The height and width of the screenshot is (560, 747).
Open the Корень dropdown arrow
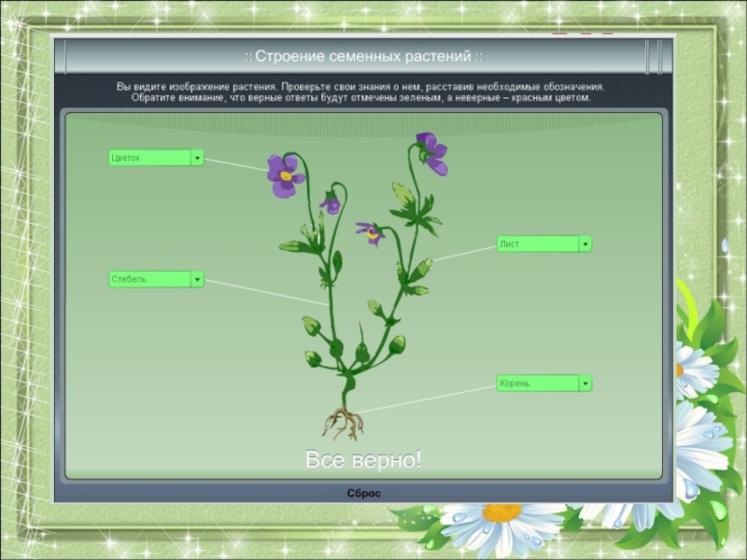click(585, 384)
